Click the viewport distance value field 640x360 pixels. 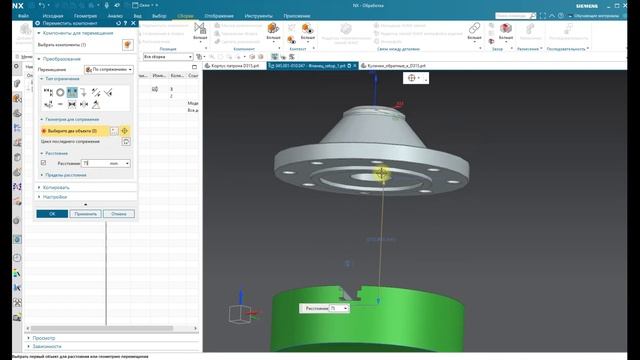click(336, 308)
